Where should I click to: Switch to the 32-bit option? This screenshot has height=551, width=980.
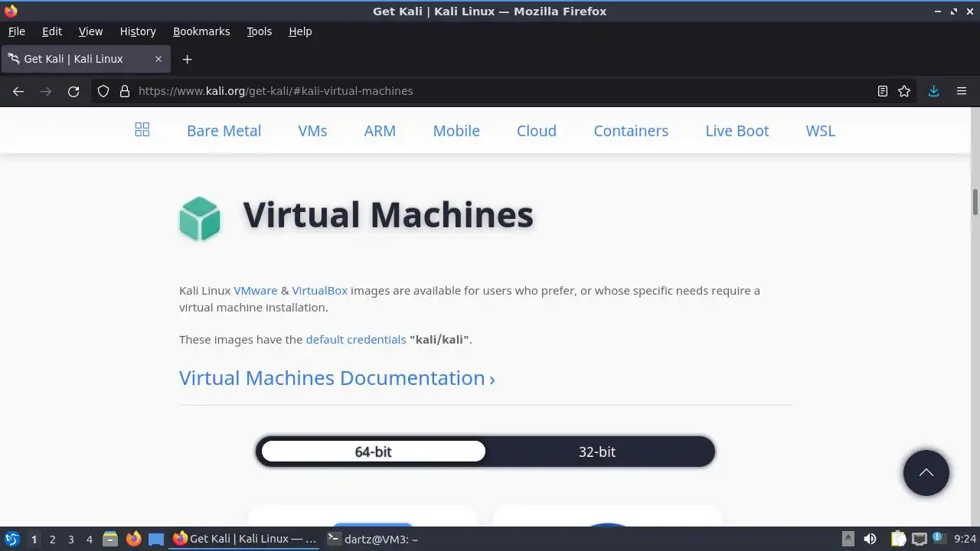point(597,452)
